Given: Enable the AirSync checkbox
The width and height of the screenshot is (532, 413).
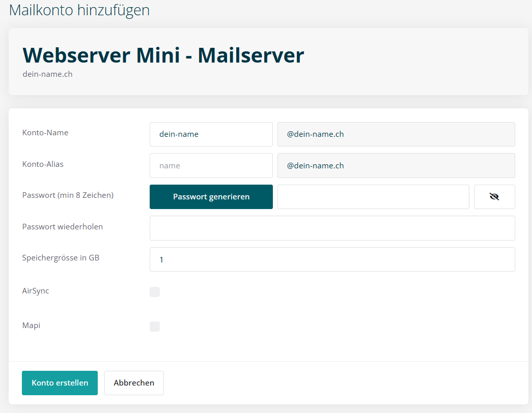Looking at the screenshot, I should 155,292.
